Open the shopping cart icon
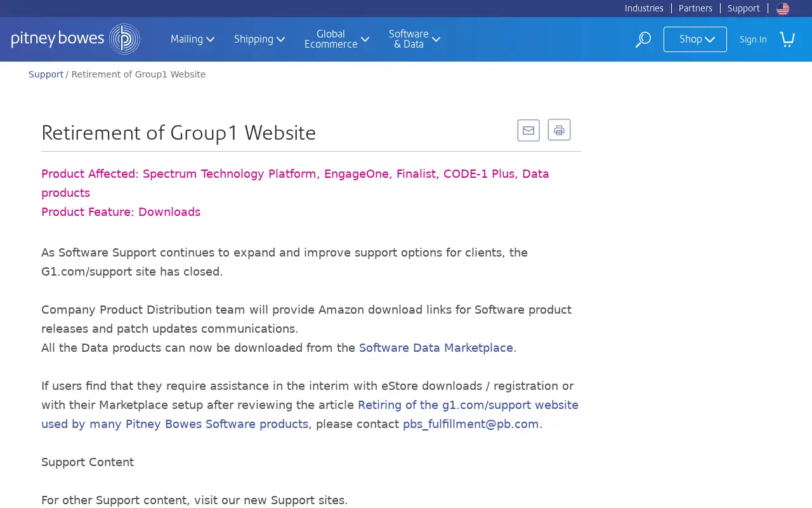The height and width of the screenshot is (508, 812). (787, 39)
